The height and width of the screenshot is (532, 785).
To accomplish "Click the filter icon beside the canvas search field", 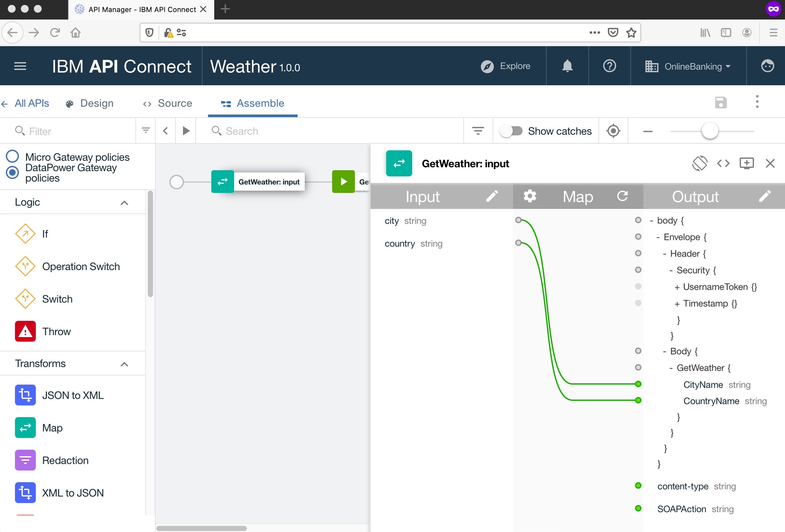I will 478,130.
